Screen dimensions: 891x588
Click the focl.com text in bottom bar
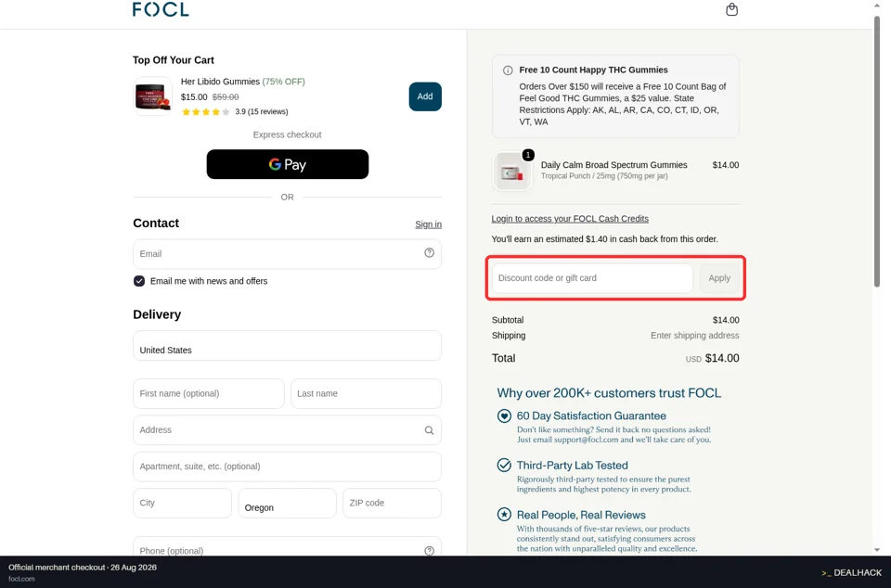coord(21,579)
